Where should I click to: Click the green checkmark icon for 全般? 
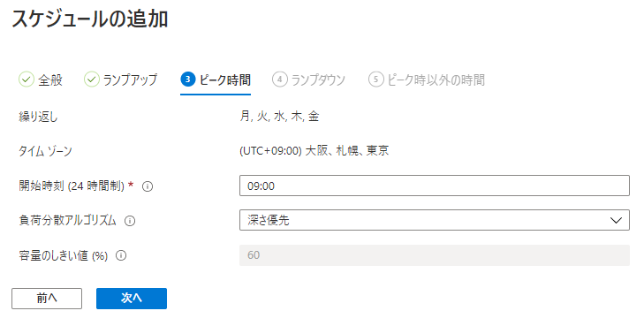(26, 80)
